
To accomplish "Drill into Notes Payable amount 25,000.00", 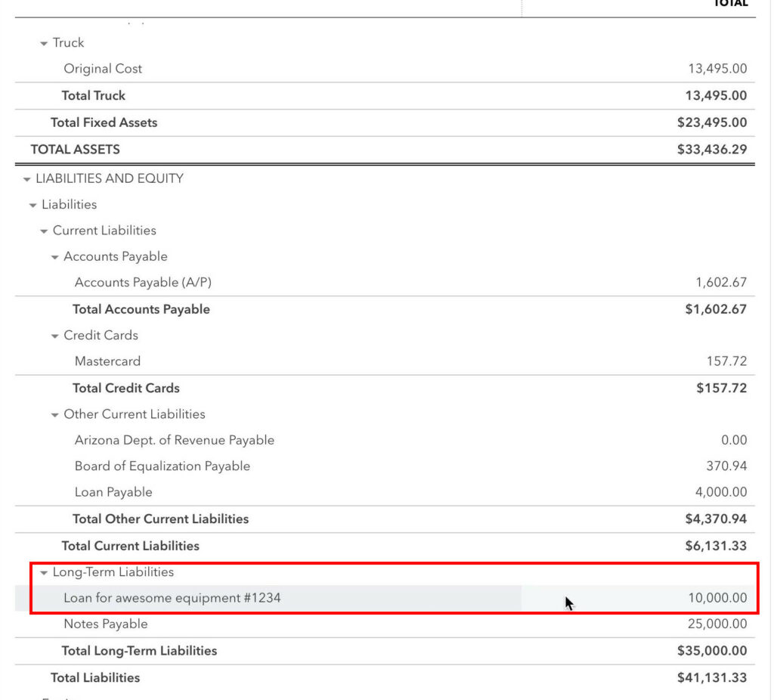I will click(x=719, y=624).
